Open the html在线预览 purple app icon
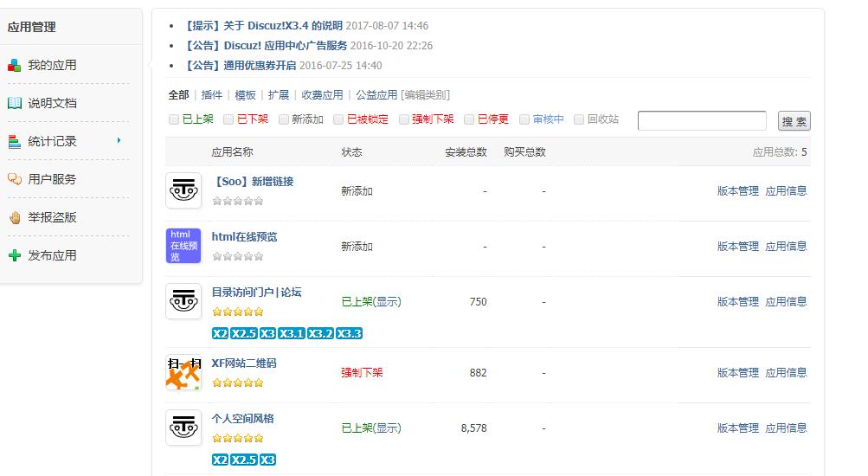The height and width of the screenshot is (476, 868). click(x=183, y=246)
